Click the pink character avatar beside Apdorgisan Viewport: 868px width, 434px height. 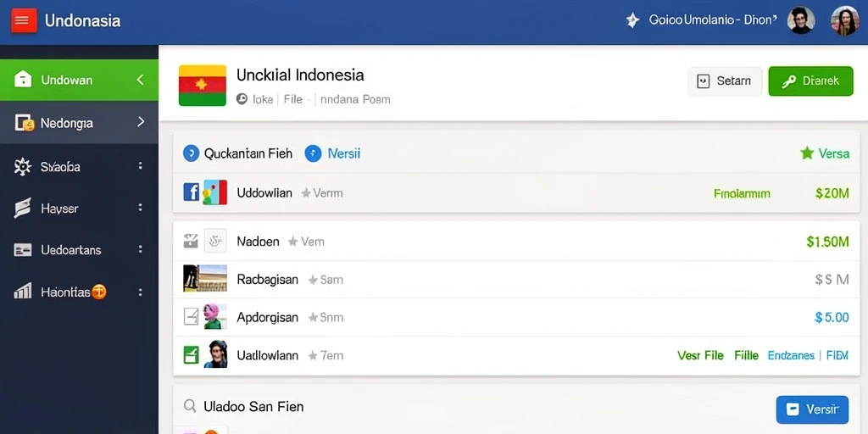[214, 317]
